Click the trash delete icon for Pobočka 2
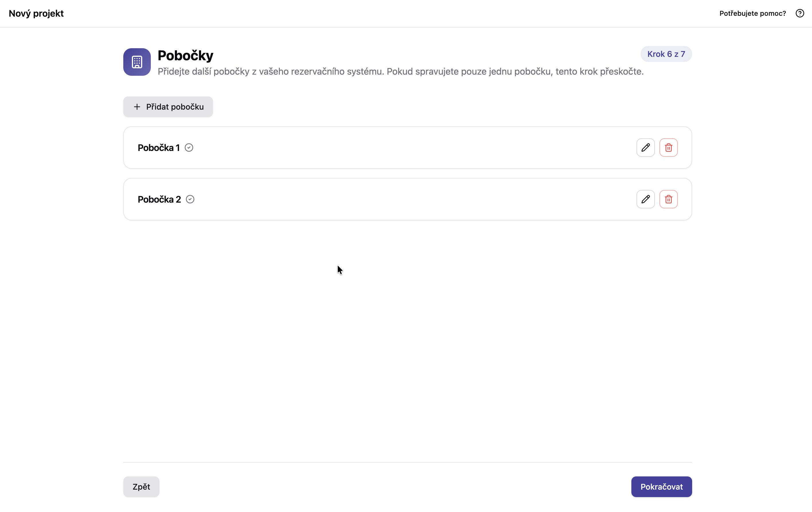The width and height of the screenshot is (812, 512). [669, 199]
